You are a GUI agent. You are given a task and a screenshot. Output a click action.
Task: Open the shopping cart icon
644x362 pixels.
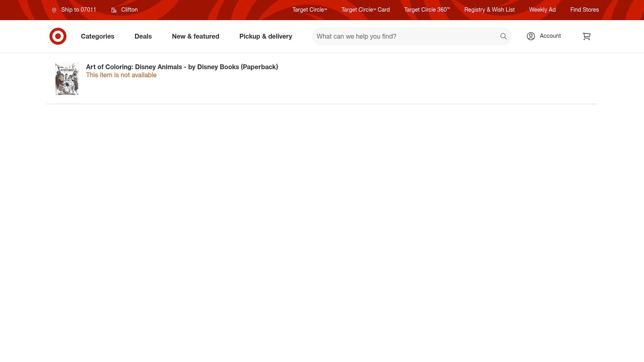coord(586,36)
